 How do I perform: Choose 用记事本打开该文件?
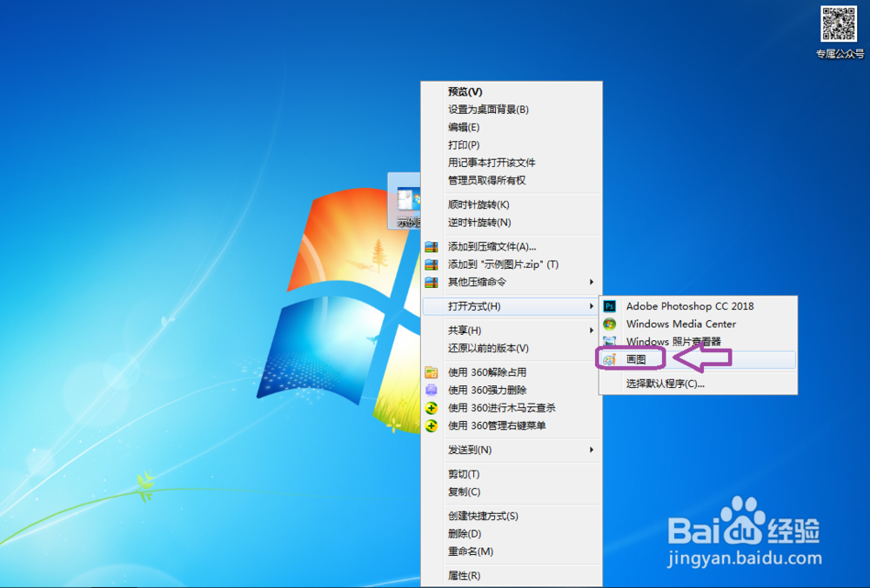point(511,163)
